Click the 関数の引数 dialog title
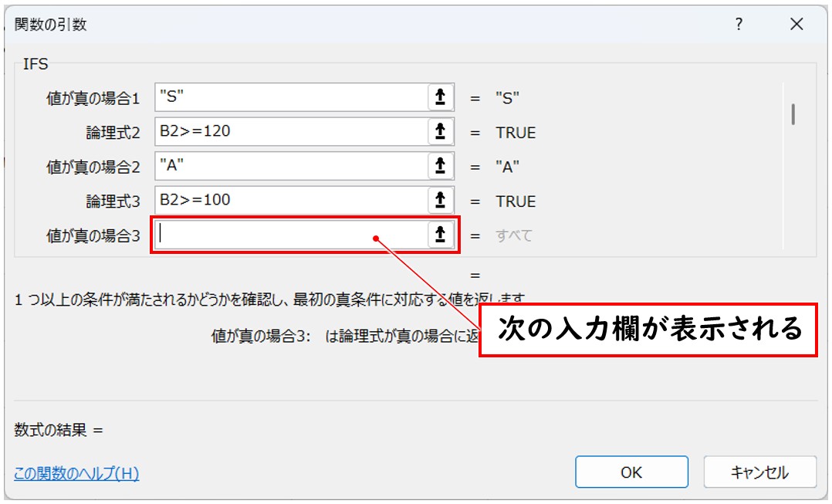Image resolution: width=832 pixels, height=504 pixels. pos(50,25)
